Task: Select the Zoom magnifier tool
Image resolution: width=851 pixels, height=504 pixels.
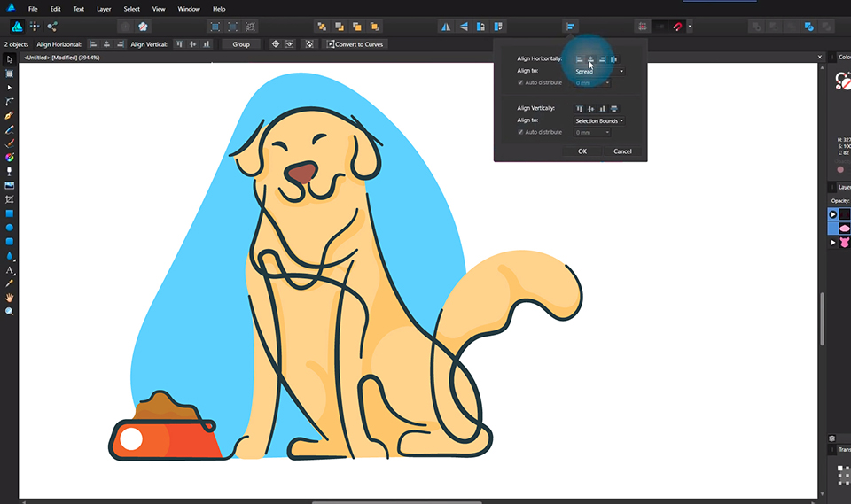Action: tap(9, 312)
